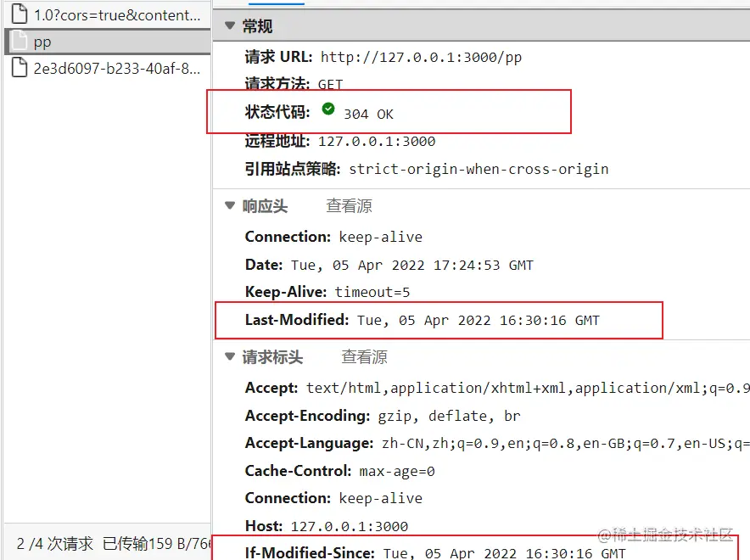The width and height of the screenshot is (750, 560).
Task: Click the request URL http://127.0.0.1:3000/pp
Action: (x=421, y=58)
